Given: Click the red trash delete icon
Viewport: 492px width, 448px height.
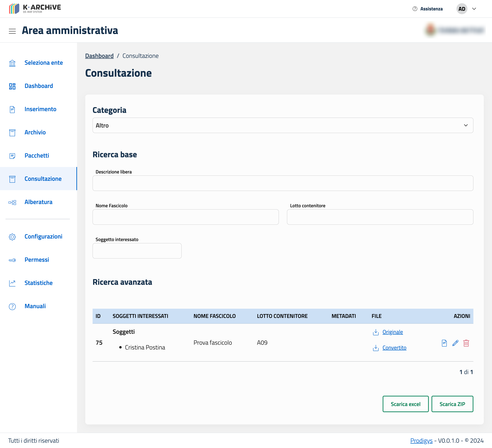Looking at the screenshot, I should [x=466, y=343].
